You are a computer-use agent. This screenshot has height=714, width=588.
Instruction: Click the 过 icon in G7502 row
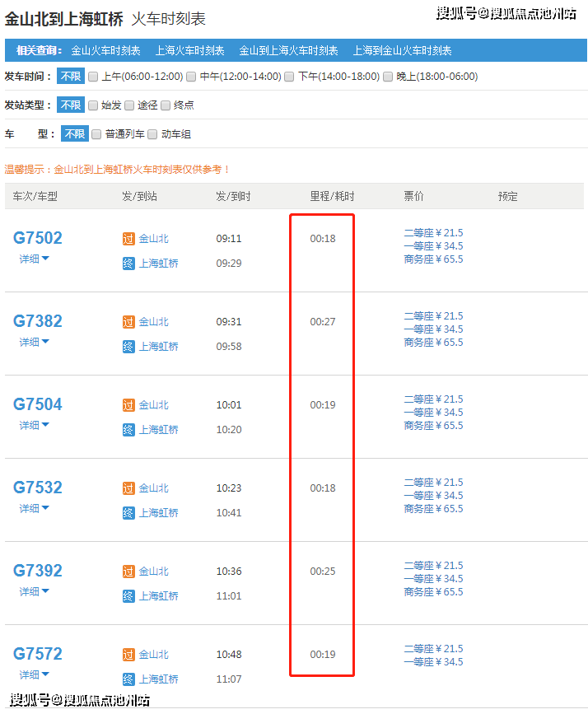click(128, 239)
